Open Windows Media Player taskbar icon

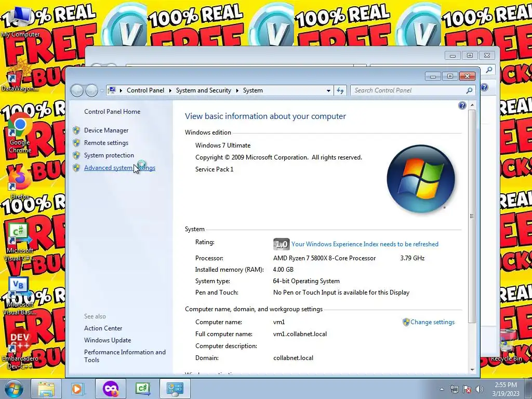[x=77, y=389]
